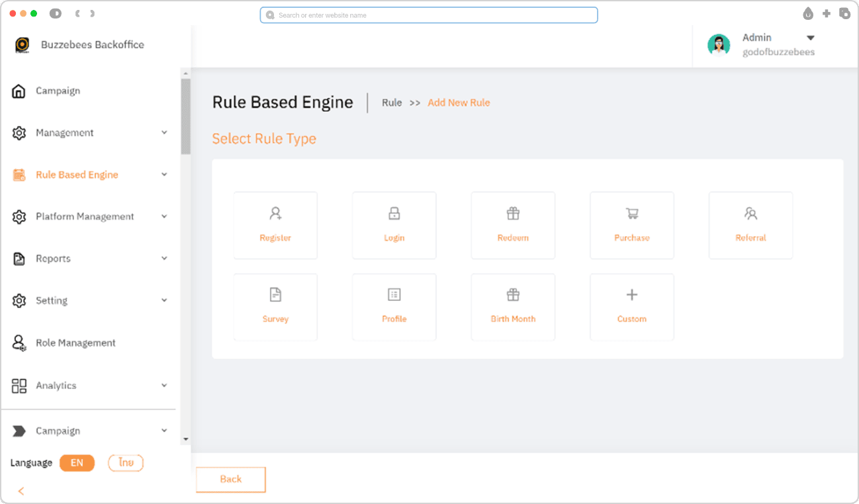Screen dimensions: 859x504
Task: Switch language to Thai
Action: point(126,463)
